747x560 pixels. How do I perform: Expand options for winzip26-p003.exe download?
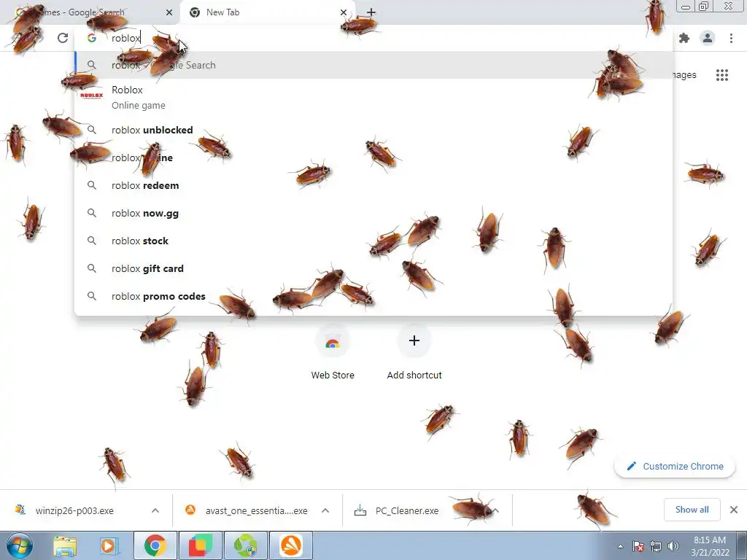[155, 510]
